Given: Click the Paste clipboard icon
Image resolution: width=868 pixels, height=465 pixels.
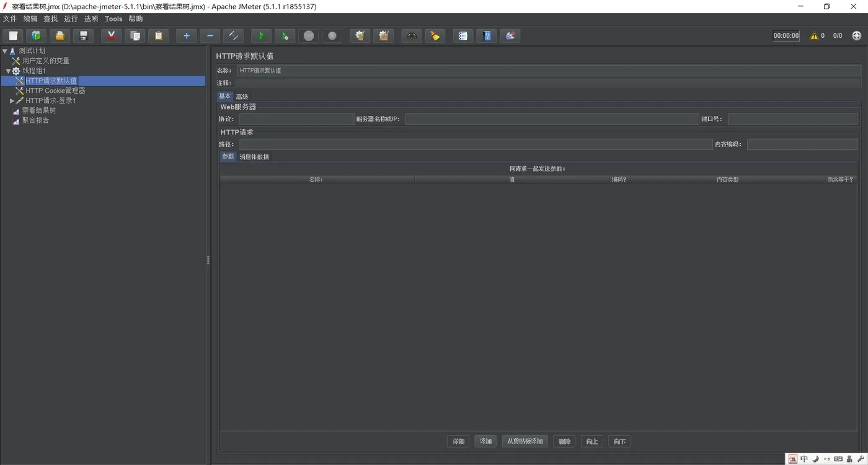Looking at the screenshot, I should pos(158,36).
